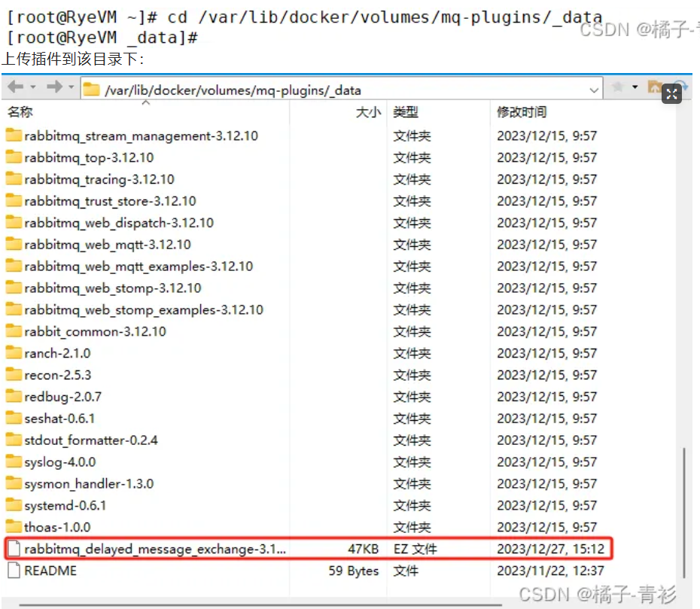
Task: Expand the path address bar dropdown
Action: (x=595, y=90)
